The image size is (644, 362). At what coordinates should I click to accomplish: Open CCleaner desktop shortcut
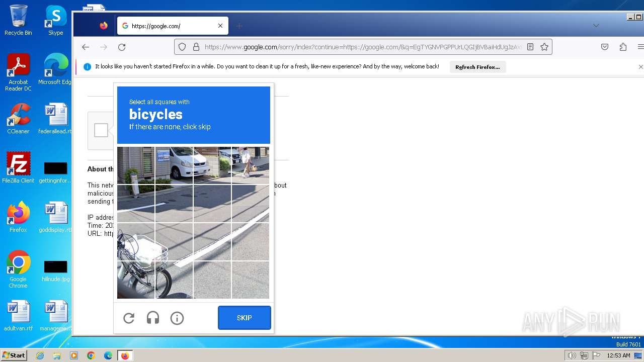18,119
